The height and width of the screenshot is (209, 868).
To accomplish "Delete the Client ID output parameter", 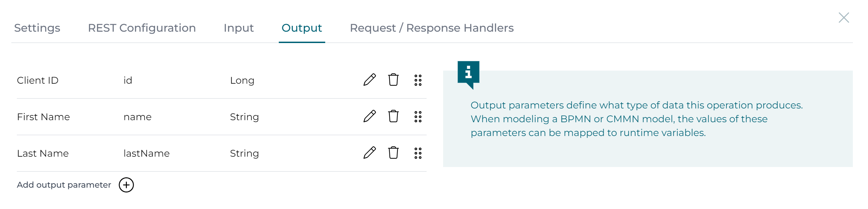I will pyautogui.click(x=393, y=80).
